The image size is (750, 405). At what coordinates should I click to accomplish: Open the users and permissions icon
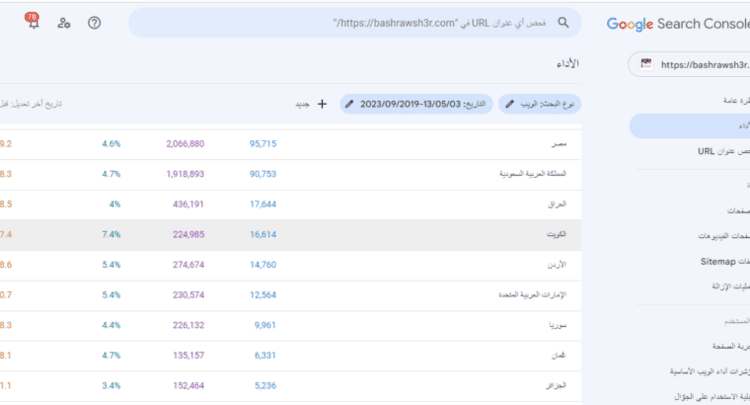tap(64, 23)
